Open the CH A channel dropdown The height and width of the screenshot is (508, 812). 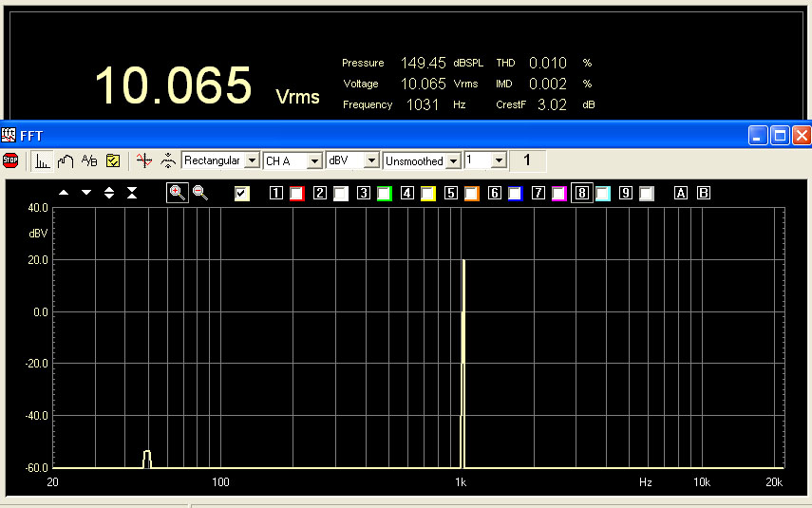click(x=313, y=160)
